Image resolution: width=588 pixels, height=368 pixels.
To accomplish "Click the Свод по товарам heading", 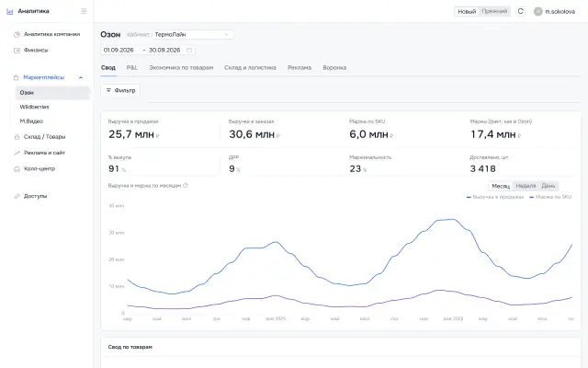I will click(x=130, y=348).
